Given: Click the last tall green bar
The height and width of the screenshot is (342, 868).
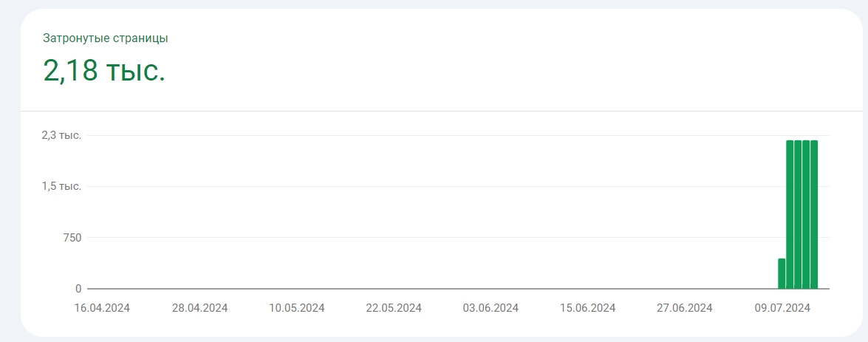Looking at the screenshot, I should point(814,215).
